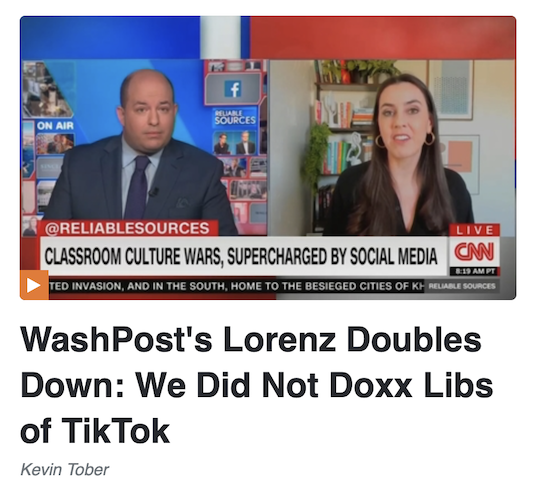Click the Facebook logo in the studio backdrop

tap(234, 89)
